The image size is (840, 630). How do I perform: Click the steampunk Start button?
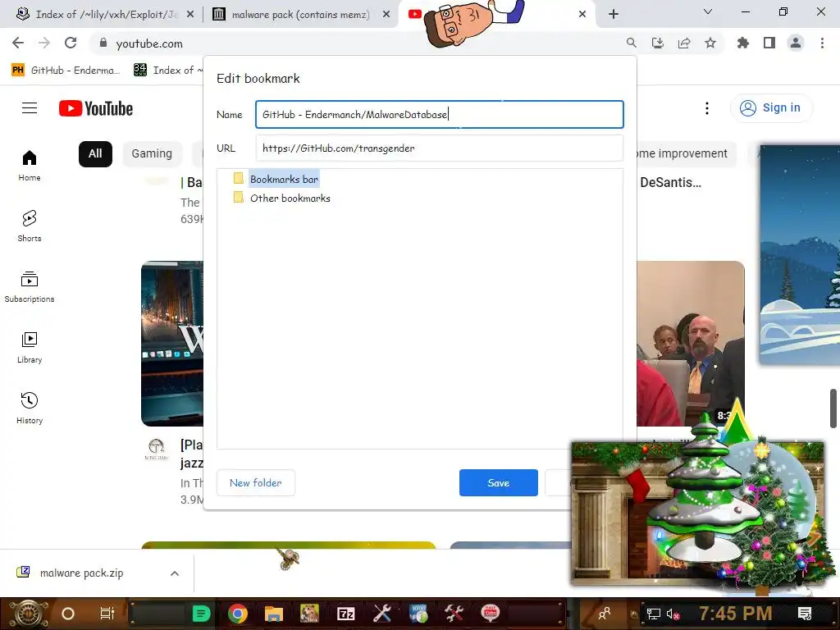point(27,614)
